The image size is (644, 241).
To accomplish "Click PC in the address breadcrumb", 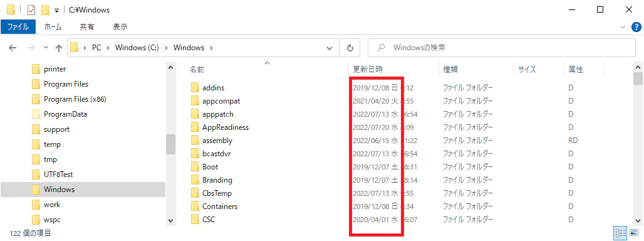I will 96,48.
